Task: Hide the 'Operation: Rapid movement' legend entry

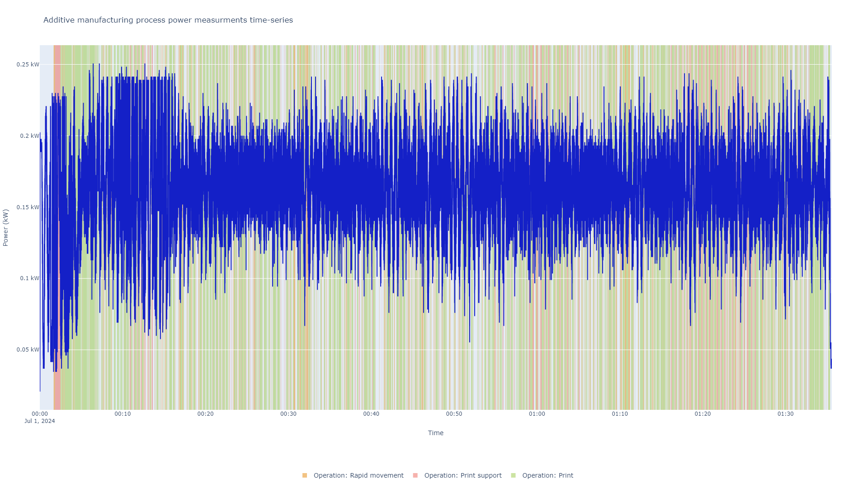Action: pyautogui.click(x=358, y=475)
